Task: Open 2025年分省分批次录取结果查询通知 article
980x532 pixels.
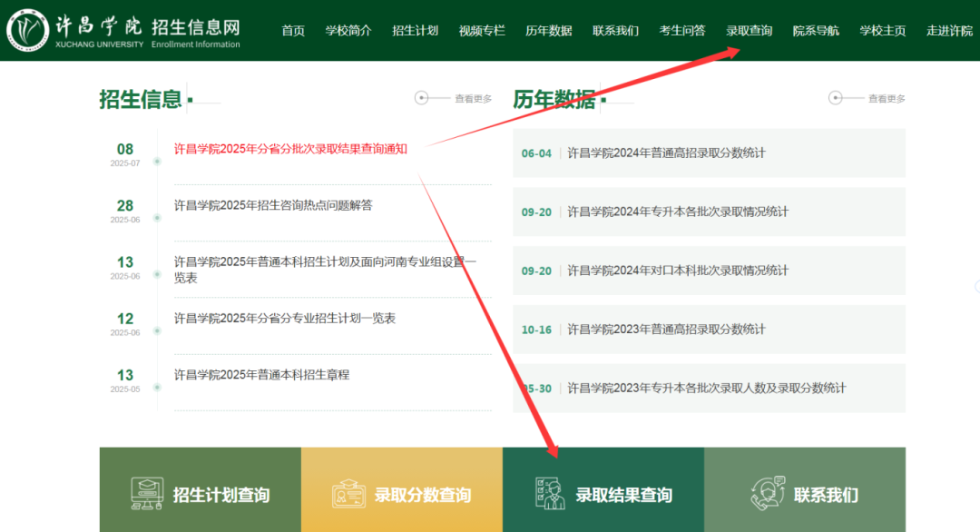Action: 290,149
